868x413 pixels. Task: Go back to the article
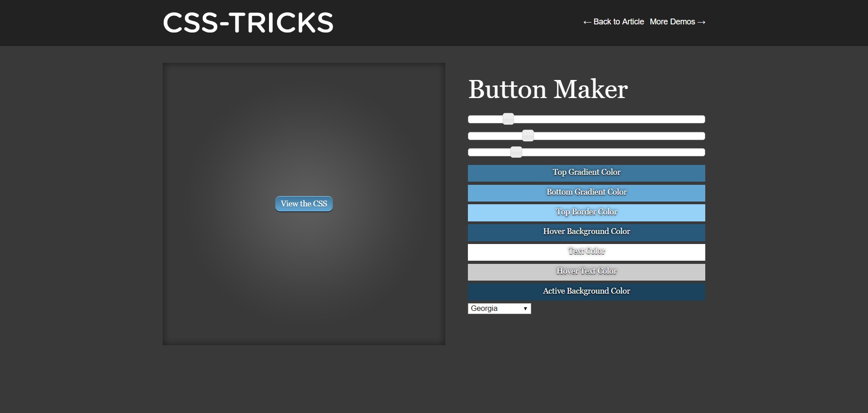click(x=613, y=22)
